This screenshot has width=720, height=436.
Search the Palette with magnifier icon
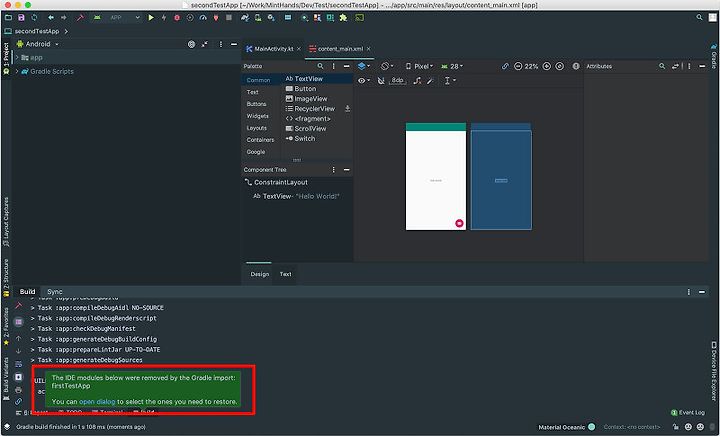(x=321, y=66)
